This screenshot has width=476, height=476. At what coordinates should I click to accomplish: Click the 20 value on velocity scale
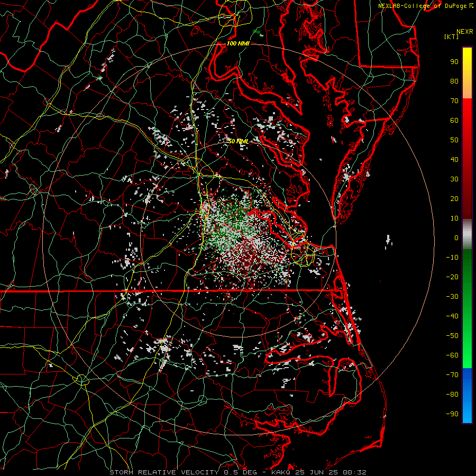(454, 198)
